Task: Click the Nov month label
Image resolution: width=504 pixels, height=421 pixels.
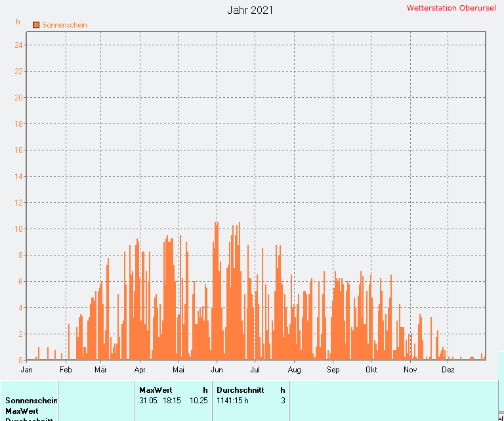Action: click(x=410, y=370)
